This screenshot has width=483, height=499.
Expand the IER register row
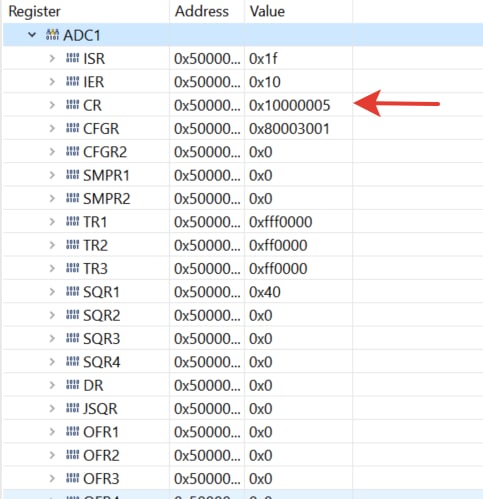point(52,82)
